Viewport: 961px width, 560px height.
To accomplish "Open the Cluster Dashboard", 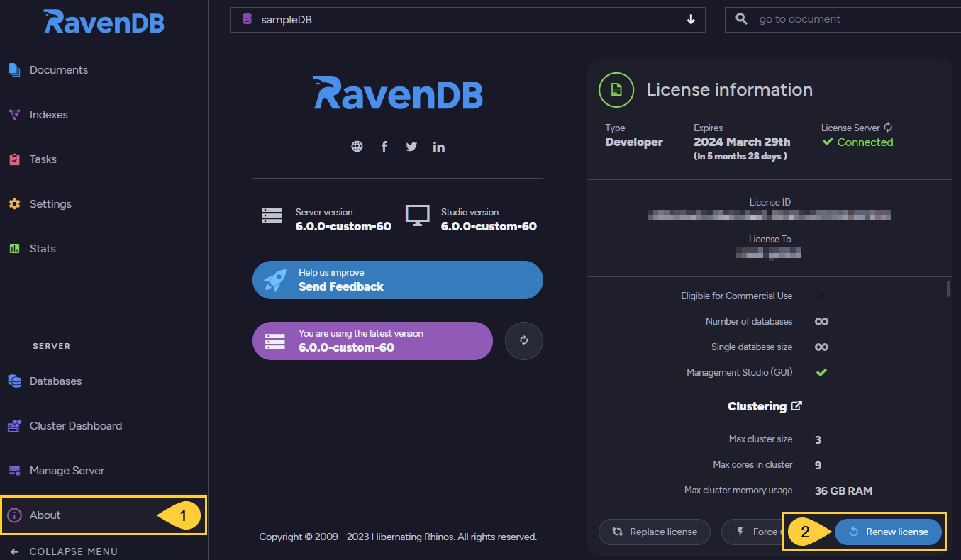I will tap(104, 426).
